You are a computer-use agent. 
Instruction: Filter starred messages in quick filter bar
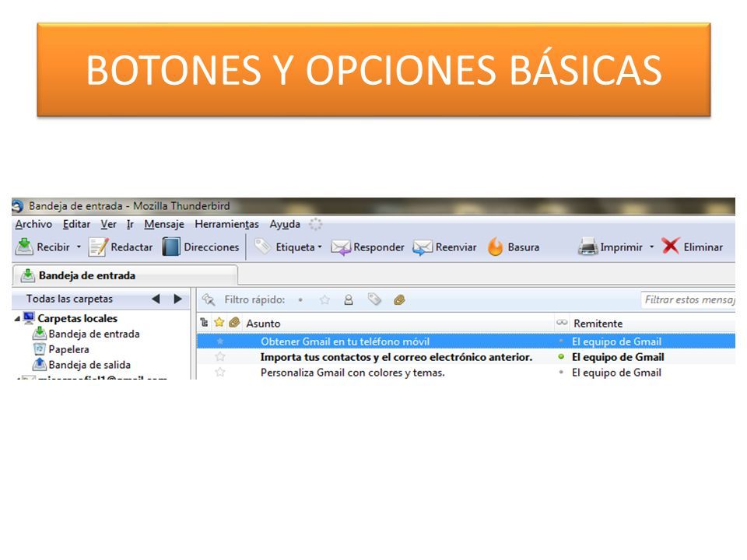[324, 299]
